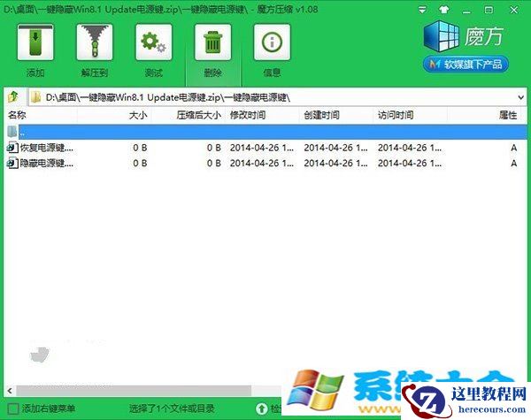Click modified time of 恢复电源键

pyautogui.click(x=262, y=148)
